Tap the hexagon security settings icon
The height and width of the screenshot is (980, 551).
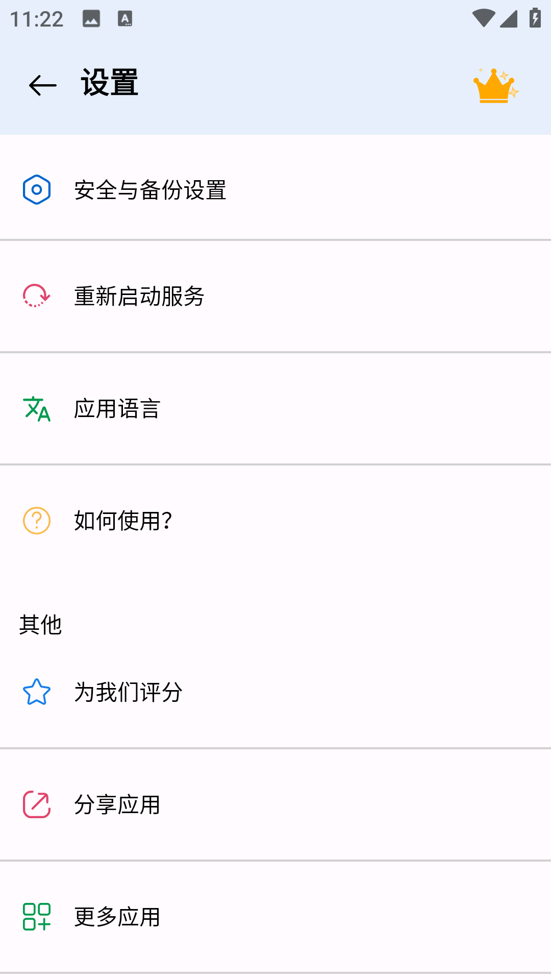[37, 190]
